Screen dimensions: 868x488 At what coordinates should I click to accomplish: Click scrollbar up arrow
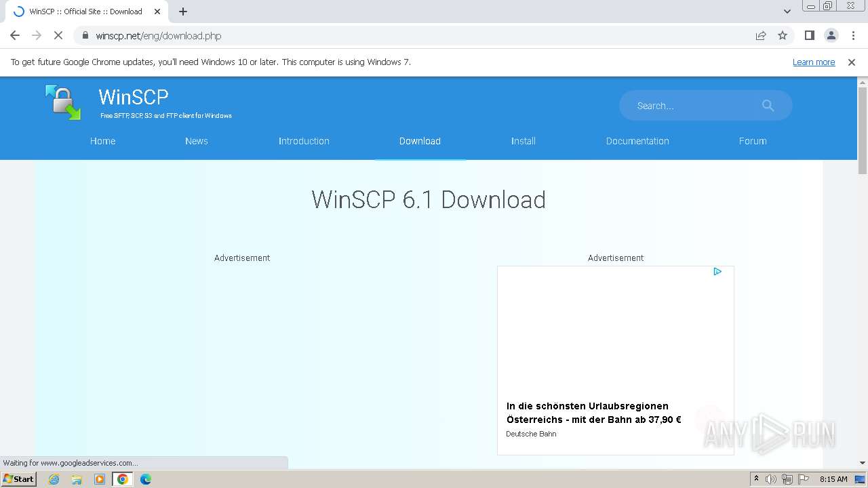click(863, 82)
